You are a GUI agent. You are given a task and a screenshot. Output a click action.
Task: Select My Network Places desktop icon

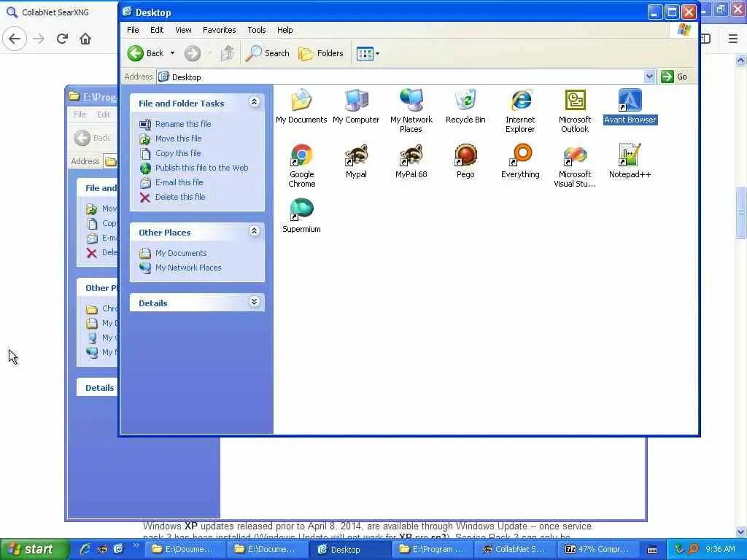pos(411,111)
